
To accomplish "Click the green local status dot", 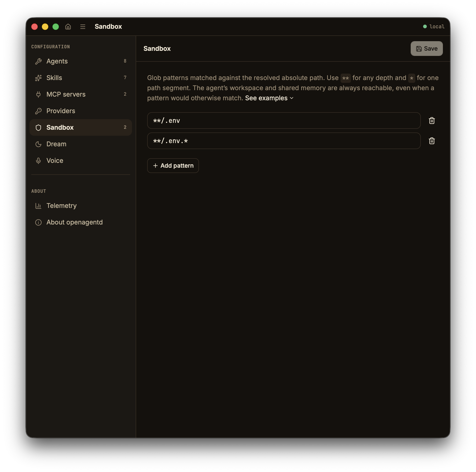I will click(425, 26).
